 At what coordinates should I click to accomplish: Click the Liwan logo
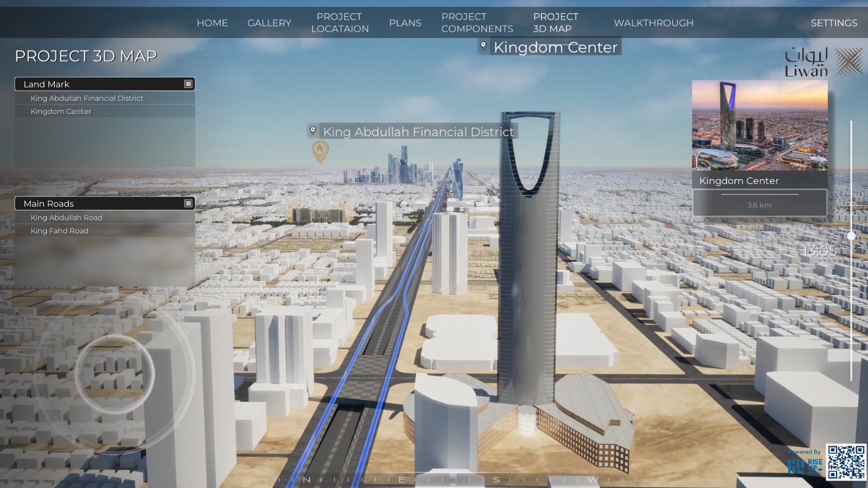pyautogui.click(x=824, y=62)
